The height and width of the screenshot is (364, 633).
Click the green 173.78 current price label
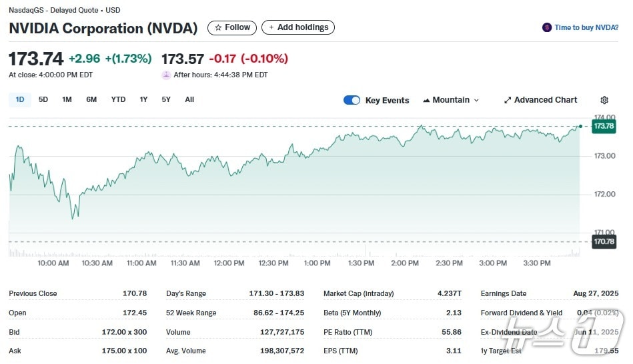604,126
